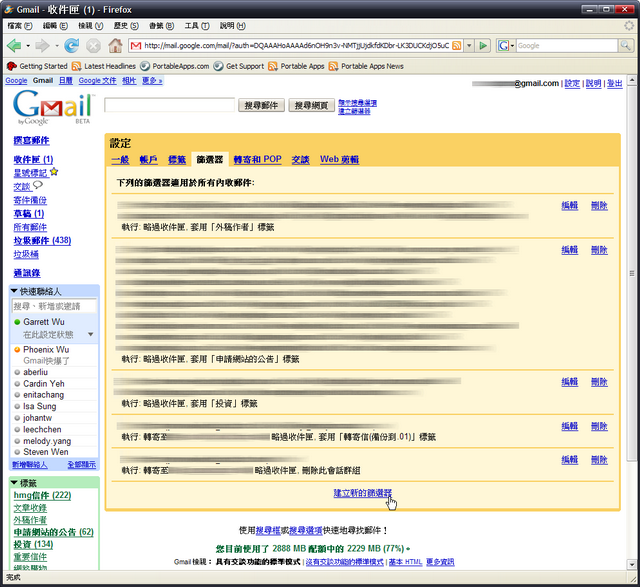Viewport: 640px width, 587px height.
Task: Open the PortableApps.com bookmark
Action: coord(174,66)
